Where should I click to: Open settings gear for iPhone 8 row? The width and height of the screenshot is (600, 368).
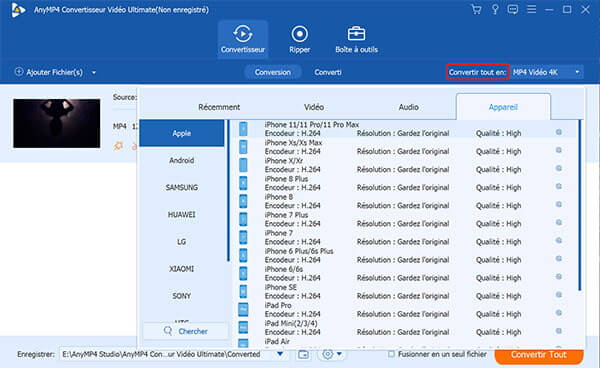tap(559, 204)
